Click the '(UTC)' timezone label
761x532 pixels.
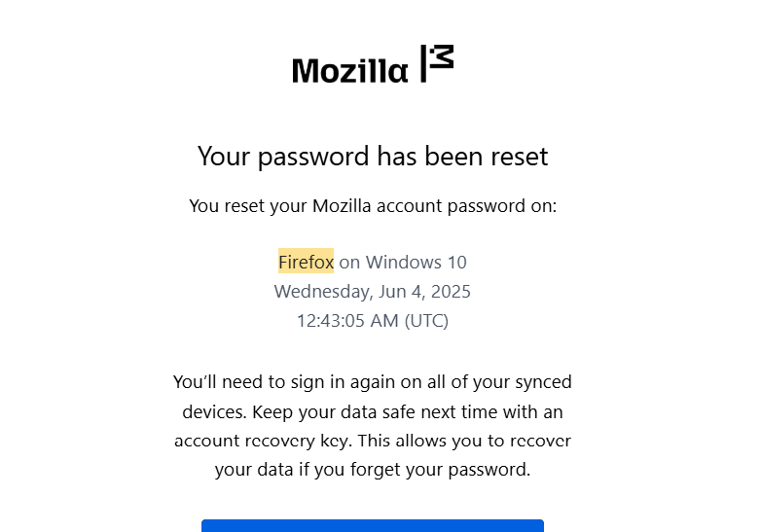(x=426, y=321)
